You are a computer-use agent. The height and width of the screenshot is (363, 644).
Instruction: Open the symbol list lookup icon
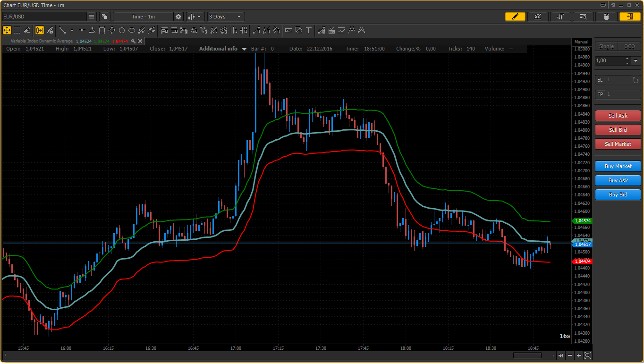(92, 17)
